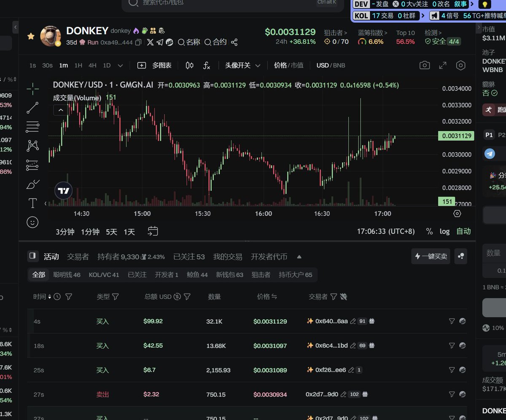Collapse the volume indicator legend
Image resolution: width=506 pixels, height=420 pixels.
pyautogui.click(x=60, y=110)
